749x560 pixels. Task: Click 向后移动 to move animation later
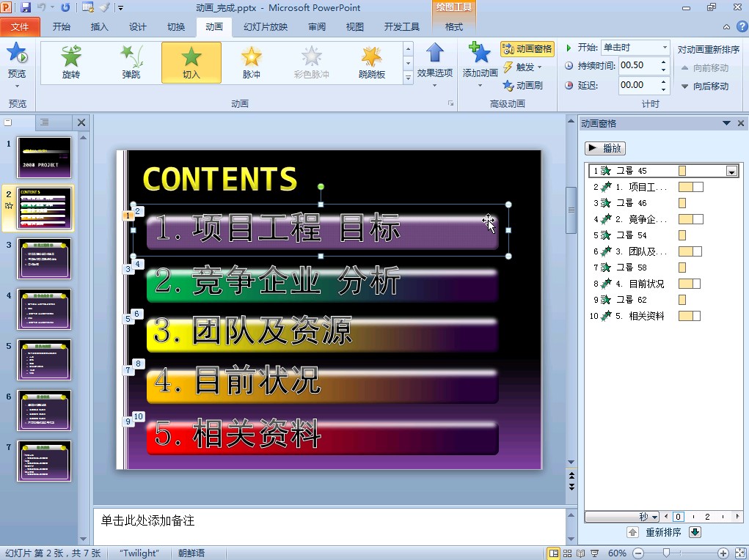coord(704,86)
